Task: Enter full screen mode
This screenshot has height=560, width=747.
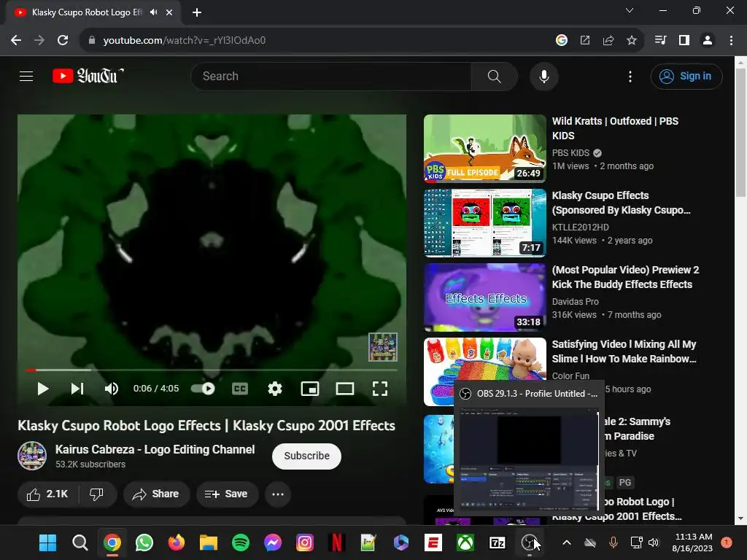Action: (x=379, y=389)
